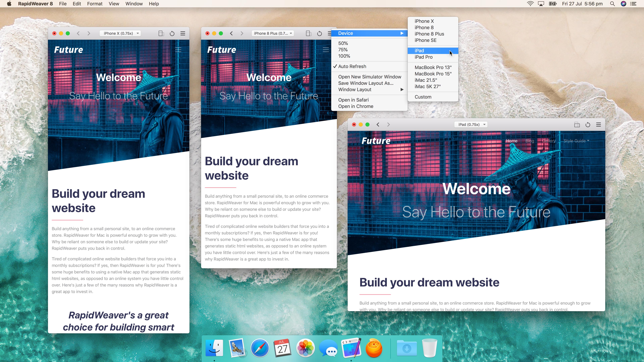
Task: Expand iPhone X device size selector
Action: point(122,33)
